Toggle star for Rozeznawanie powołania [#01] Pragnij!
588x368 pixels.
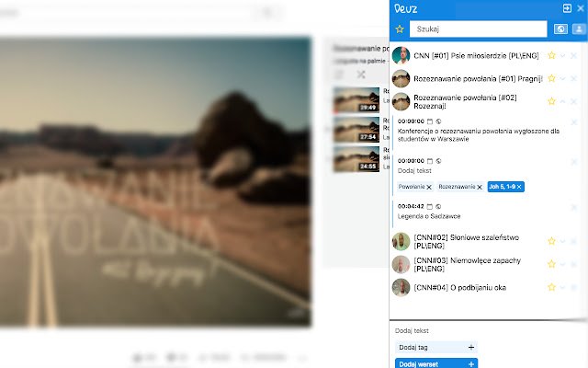point(551,78)
